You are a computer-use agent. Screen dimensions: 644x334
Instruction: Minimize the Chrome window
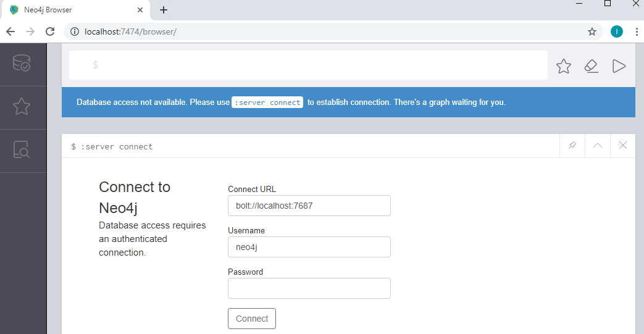pos(579,4)
